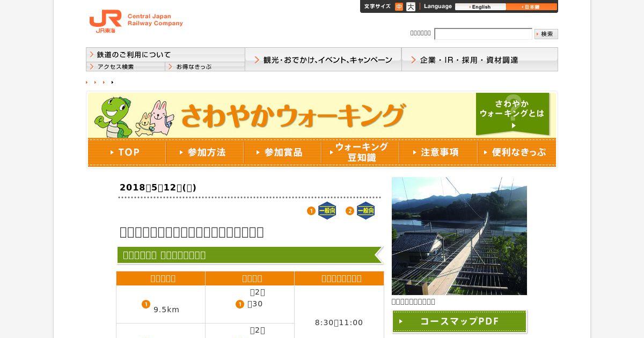Image resolution: width=644 pixels, height=338 pixels.
Task: Open 鉄道のご利用について menu
Action: pyautogui.click(x=165, y=55)
